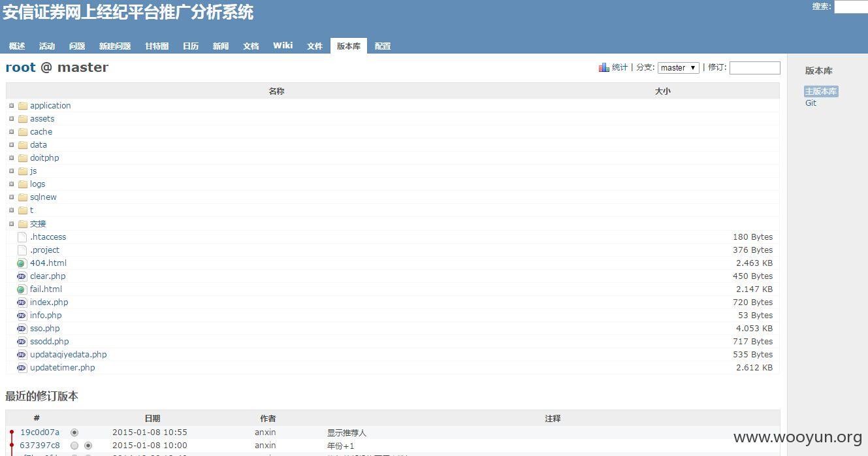The width and height of the screenshot is (868, 456).
Task: Expand the cache folder
Action: pyautogui.click(x=11, y=131)
